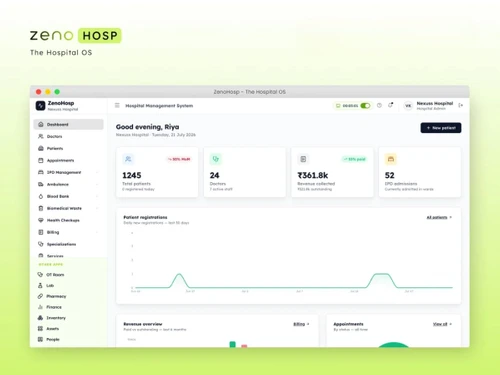
Task: Click the Billing receipt icon
Action: point(41,232)
